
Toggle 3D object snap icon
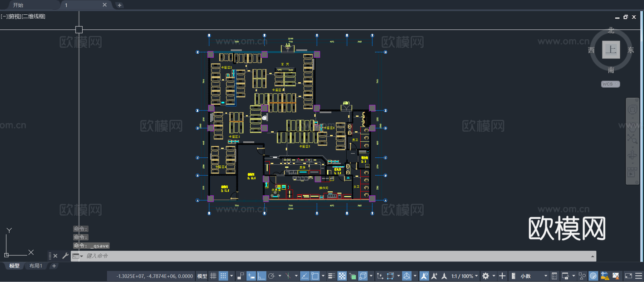(x=363, y=276)
